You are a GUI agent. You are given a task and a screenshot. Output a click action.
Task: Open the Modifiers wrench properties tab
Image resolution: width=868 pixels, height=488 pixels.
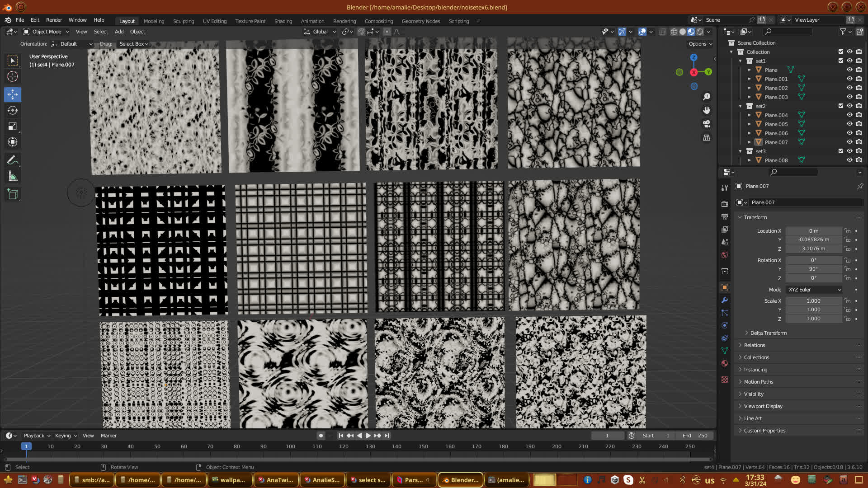click(x=725, y=300)
